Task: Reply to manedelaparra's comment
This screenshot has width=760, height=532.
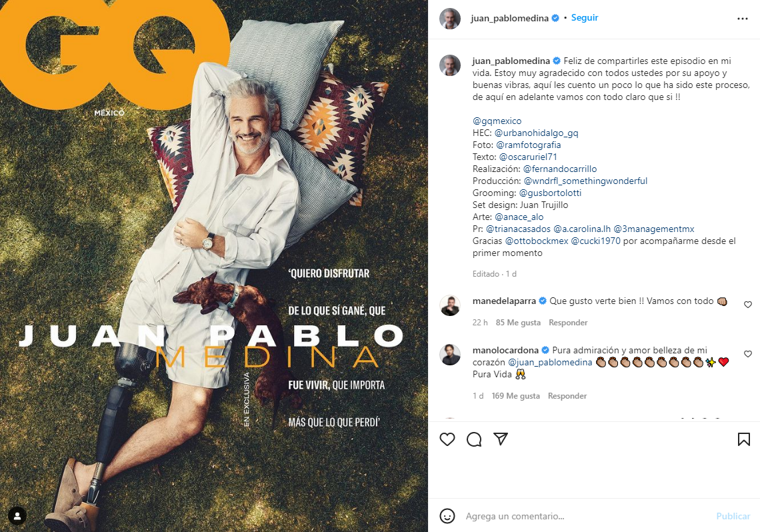Action: pos(567,323)
